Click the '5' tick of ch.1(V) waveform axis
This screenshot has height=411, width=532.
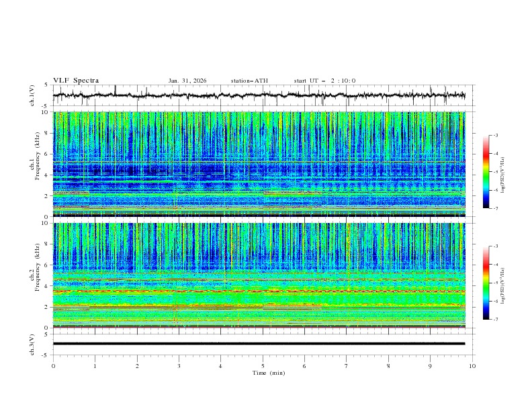(47, 85)
